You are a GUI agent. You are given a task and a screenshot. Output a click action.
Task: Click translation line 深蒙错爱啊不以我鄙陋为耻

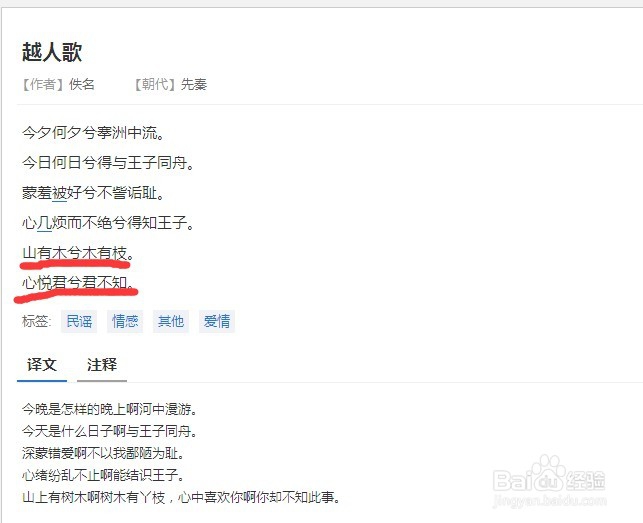point(103,453)
